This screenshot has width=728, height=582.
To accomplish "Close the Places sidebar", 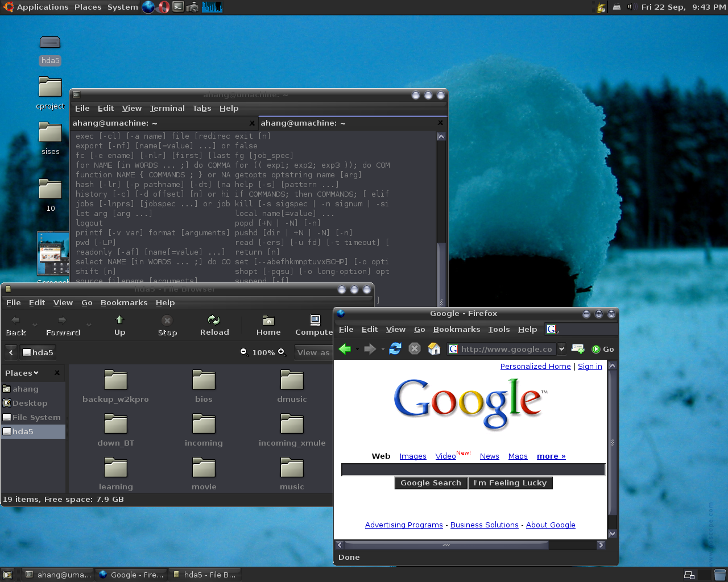I will [57, 373].
